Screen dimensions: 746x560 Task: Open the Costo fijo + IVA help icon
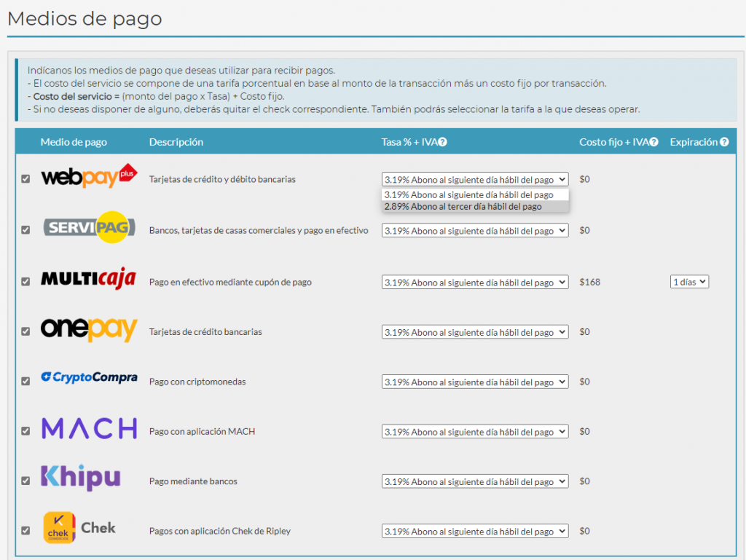pos(653,142)
